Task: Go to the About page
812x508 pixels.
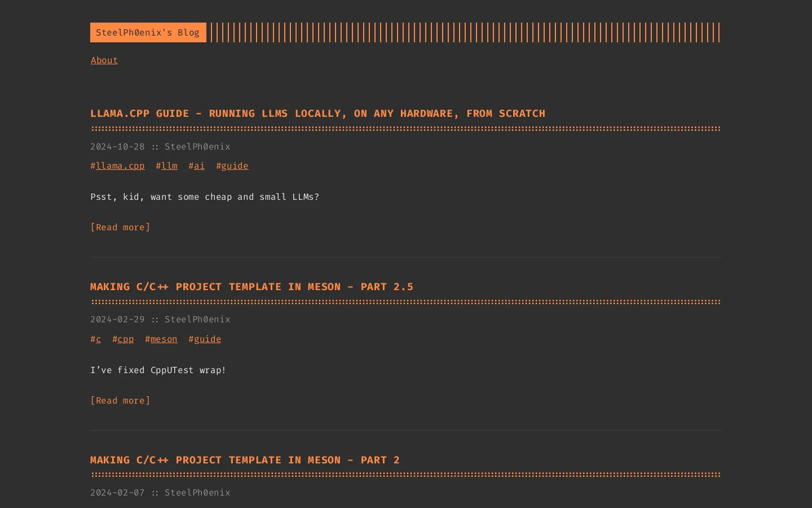Action: pos(104,60)
